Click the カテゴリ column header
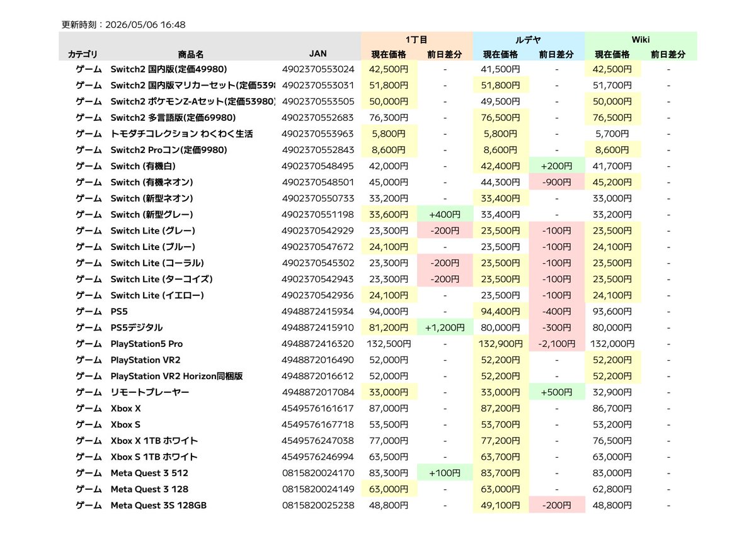 coord(83,55)
